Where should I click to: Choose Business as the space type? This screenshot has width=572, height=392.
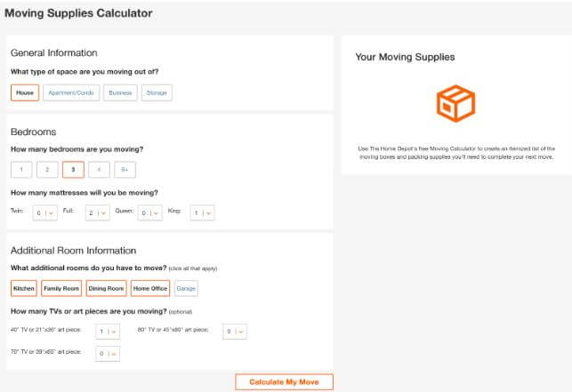(119, 92)
